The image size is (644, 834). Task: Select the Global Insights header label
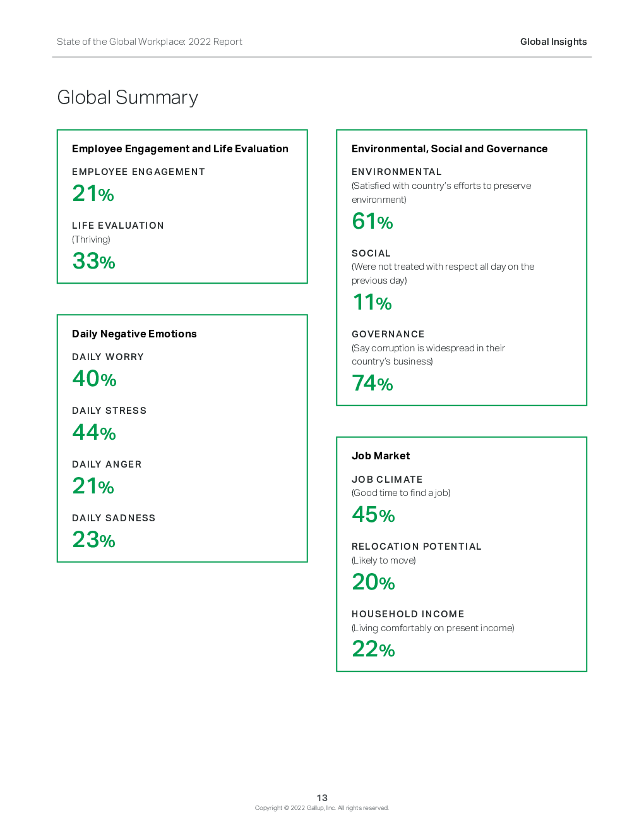point(553,42)
